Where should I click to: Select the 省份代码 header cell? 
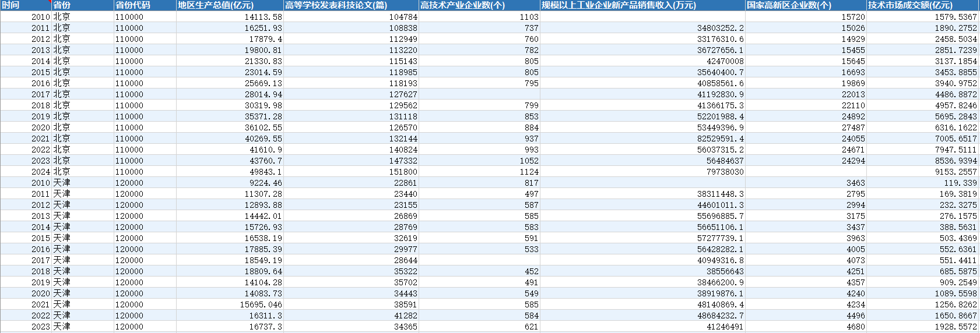[x=145, y=5]
